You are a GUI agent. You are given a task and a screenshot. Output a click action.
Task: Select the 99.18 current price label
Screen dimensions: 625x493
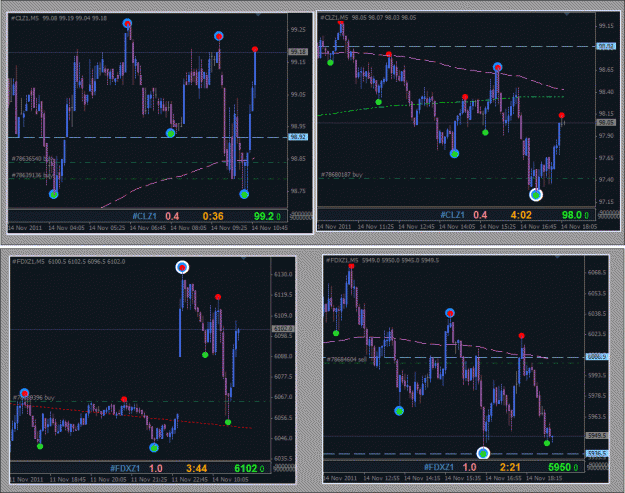click(x=298, y=52)
